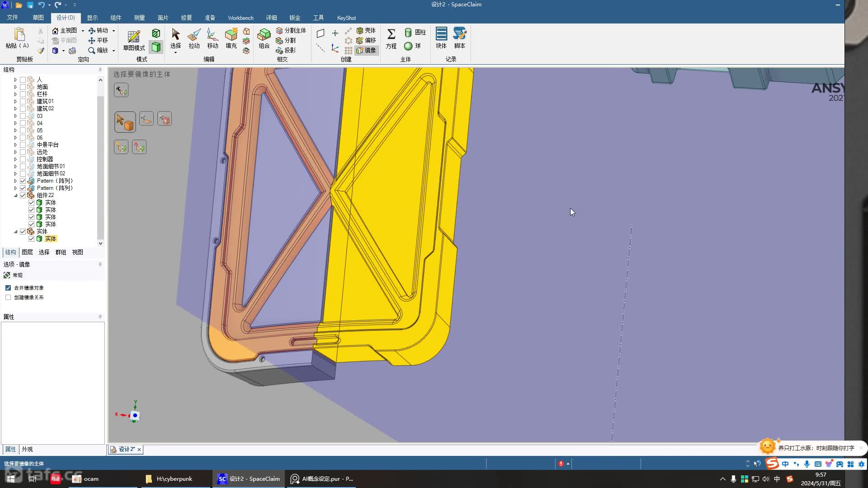Click the Project (投影) tool
The width and height of the screenshot is (868, 488).
pyautogui.click(x=286, y=50)
